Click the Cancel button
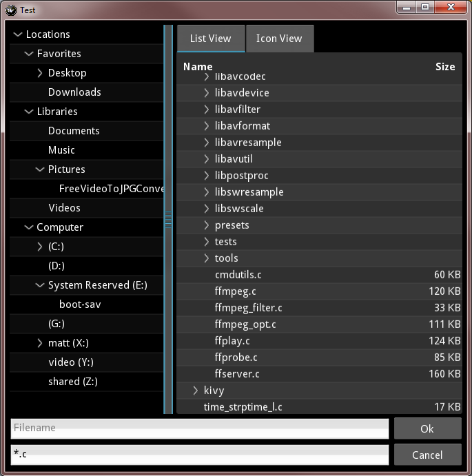 point(427,455)
